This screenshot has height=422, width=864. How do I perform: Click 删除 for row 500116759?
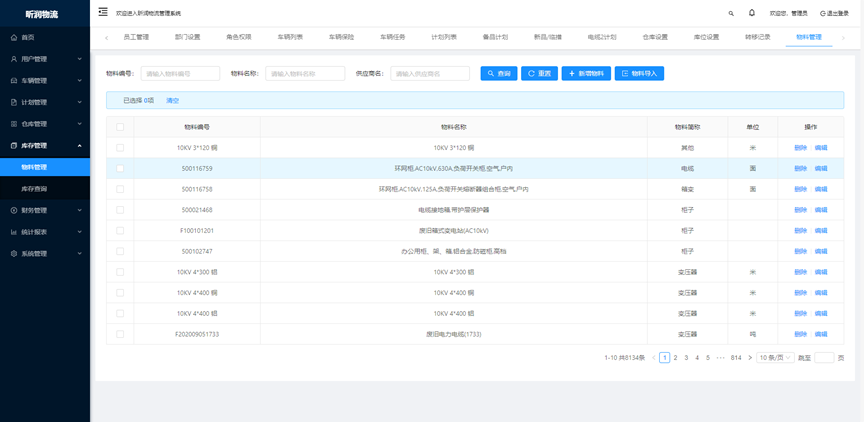[x=801, y=169]
